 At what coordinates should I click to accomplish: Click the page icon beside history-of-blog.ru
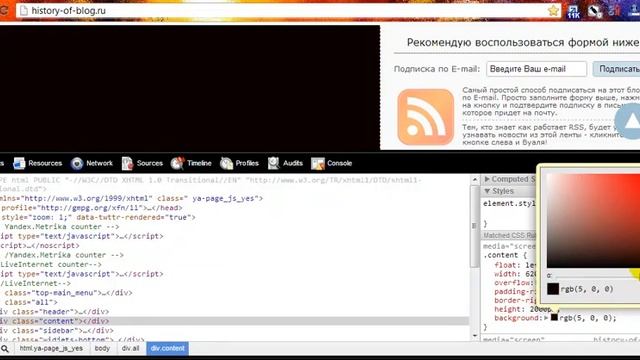(24, 11)
